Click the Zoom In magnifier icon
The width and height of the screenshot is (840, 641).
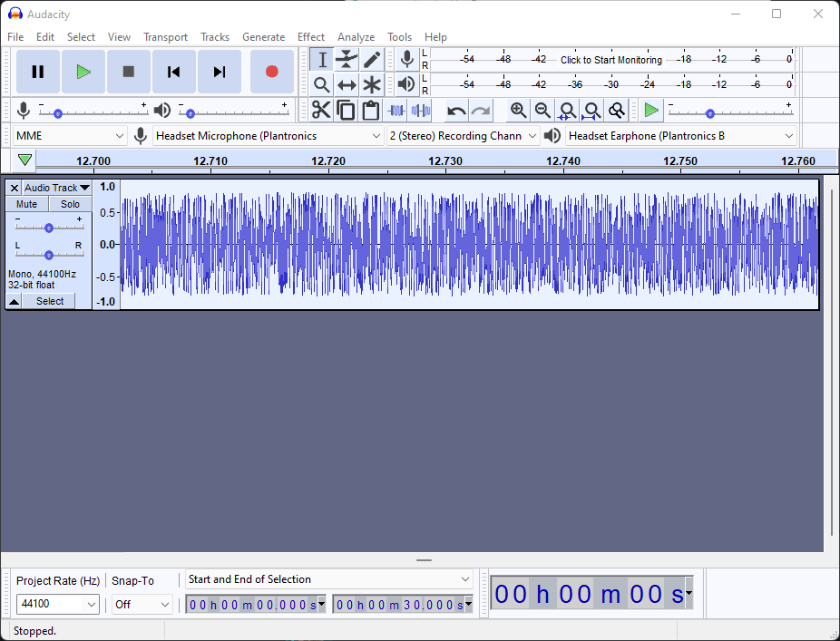pyautogui.click(x=518, y=111)
